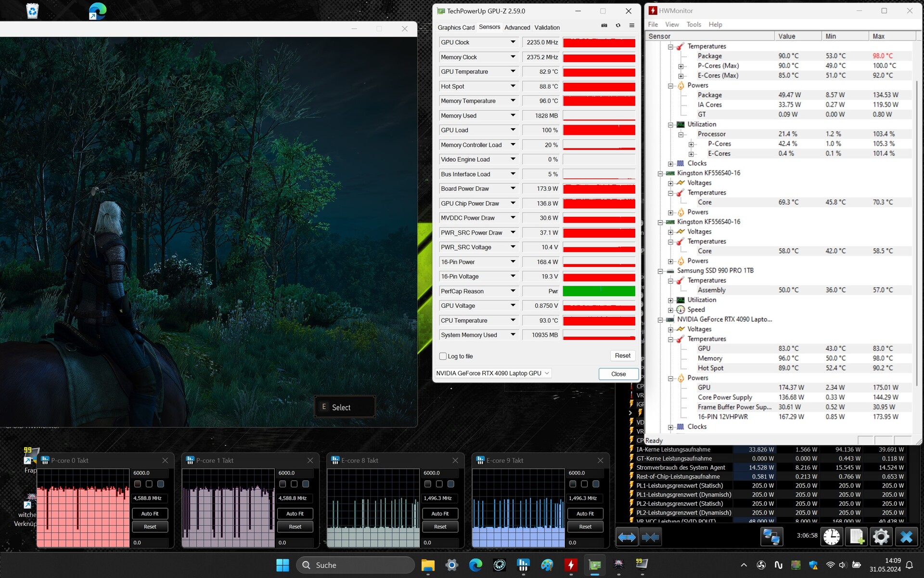924x578 pixels.
Task: Toggle middle checkbox in E-core 8 Takt graph
Action: click(439, 484)
